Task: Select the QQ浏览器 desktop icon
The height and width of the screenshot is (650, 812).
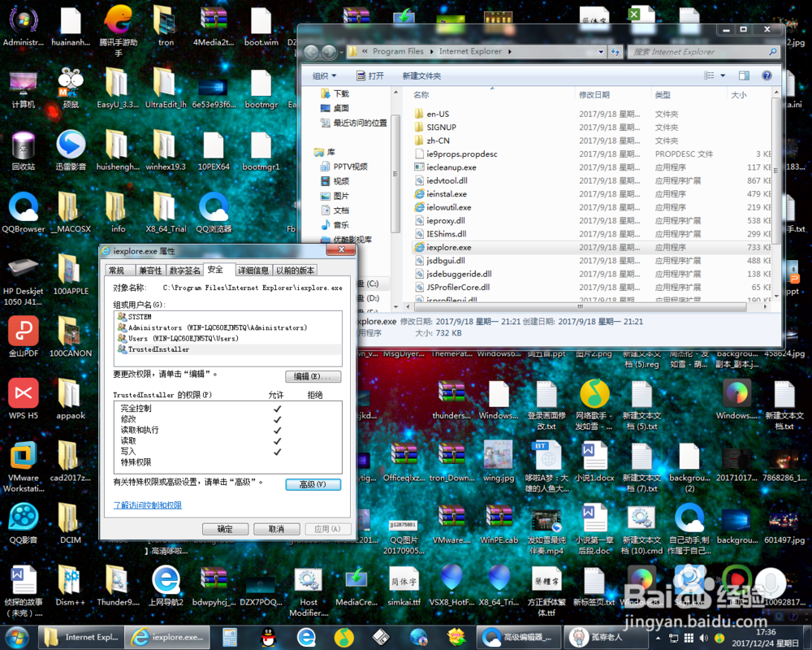Action: [x=214, y=213]
